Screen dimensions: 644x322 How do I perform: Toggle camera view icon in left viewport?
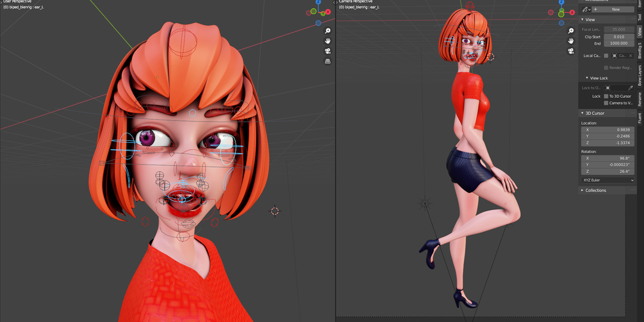(327, 51)
